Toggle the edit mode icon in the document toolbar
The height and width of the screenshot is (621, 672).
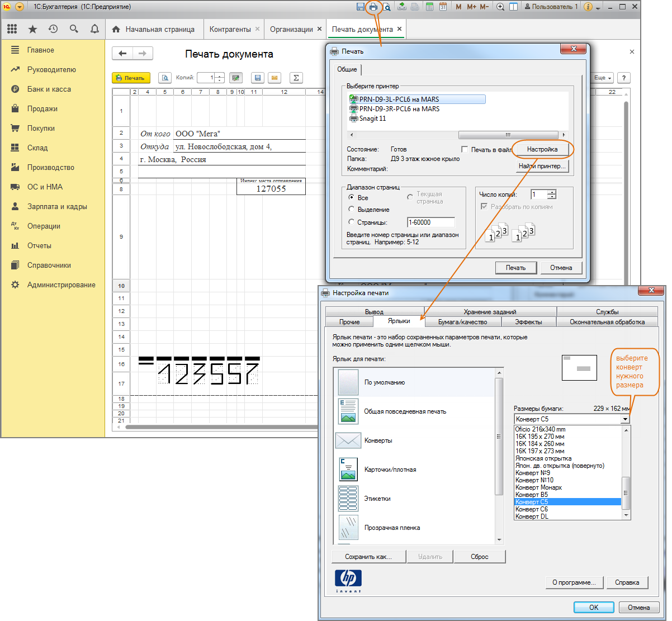(236, 78)
